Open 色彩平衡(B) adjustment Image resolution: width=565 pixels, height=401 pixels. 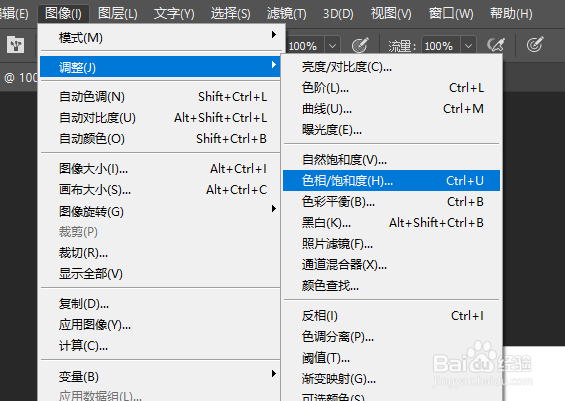click(391, 201)
